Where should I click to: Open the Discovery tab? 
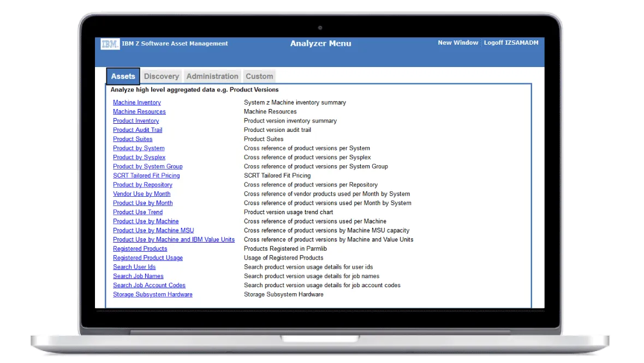162,76
